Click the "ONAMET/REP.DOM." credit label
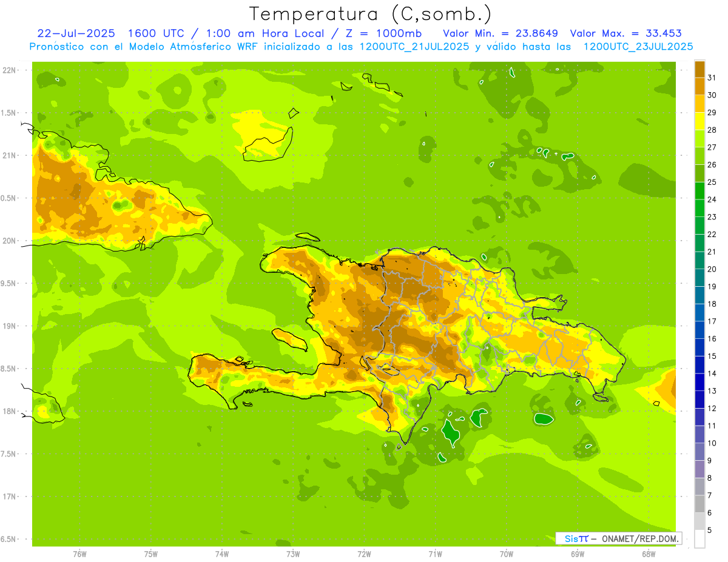728x562 pixels. tap(640, 538)
